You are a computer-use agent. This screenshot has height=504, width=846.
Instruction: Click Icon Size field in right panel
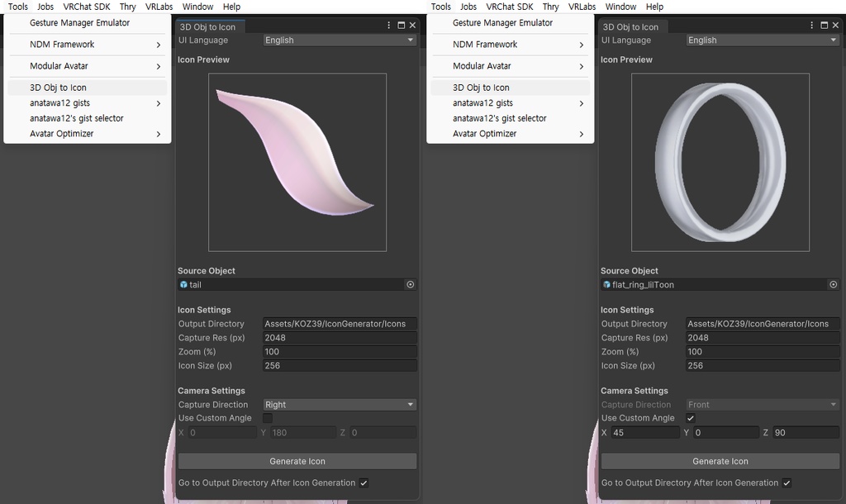pyautogui.click(x=763, y=366)
